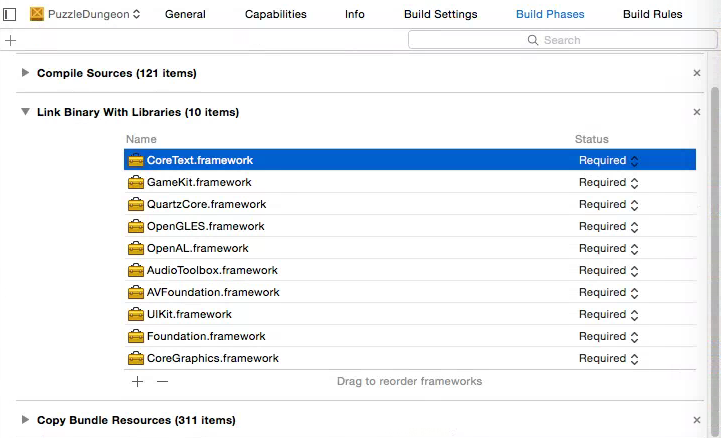The height and width of the screenshot is (438, 721).
Task: Delete the Link Binary With Libraries phase
Action: pos(697,112)
